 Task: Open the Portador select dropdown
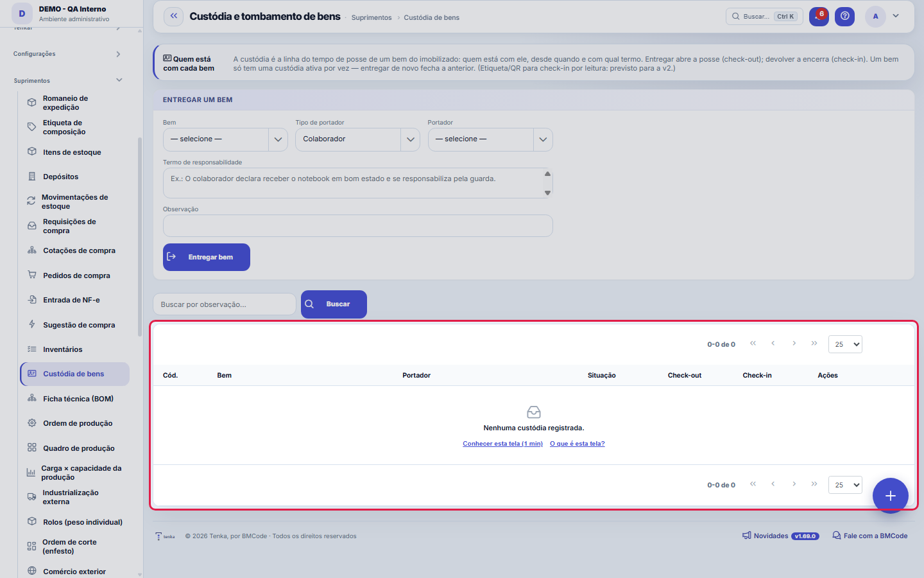tap(490, 139)
